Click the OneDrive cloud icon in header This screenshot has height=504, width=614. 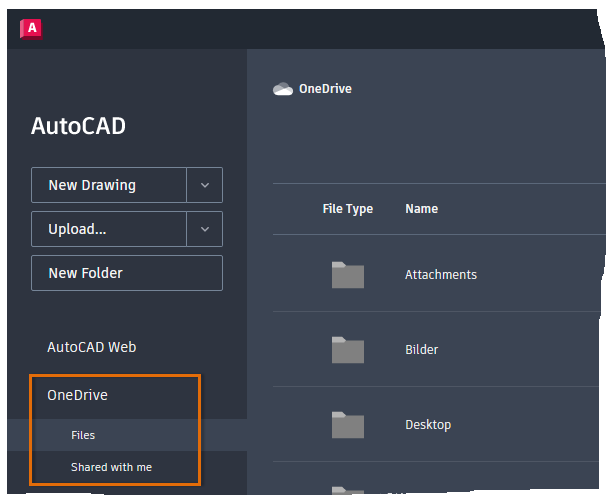pos(283,89)
